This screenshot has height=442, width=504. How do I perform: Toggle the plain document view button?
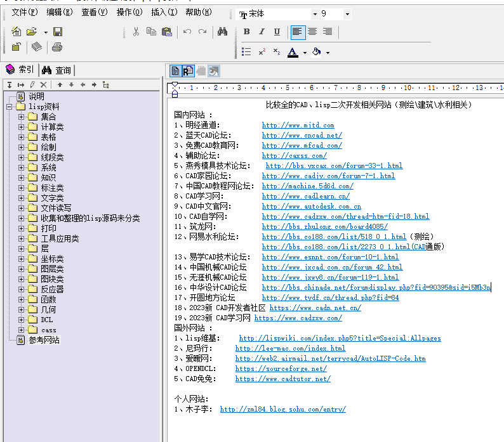(x=175, y=70)
